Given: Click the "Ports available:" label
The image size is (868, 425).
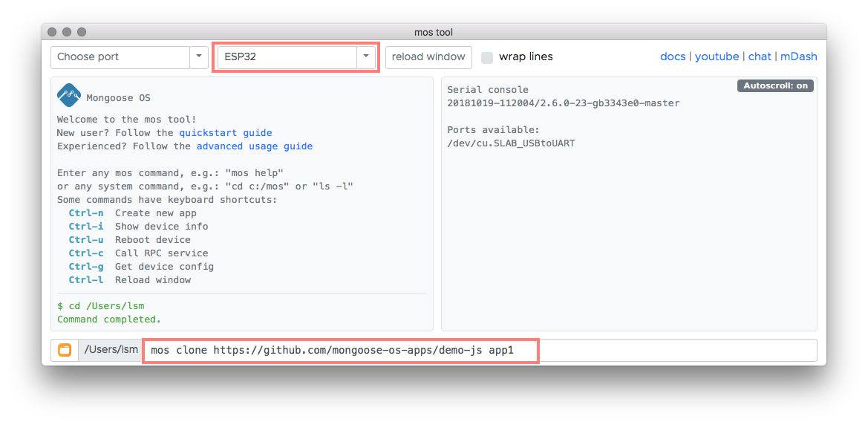Looking at the screenshot, I should (493, 130).
